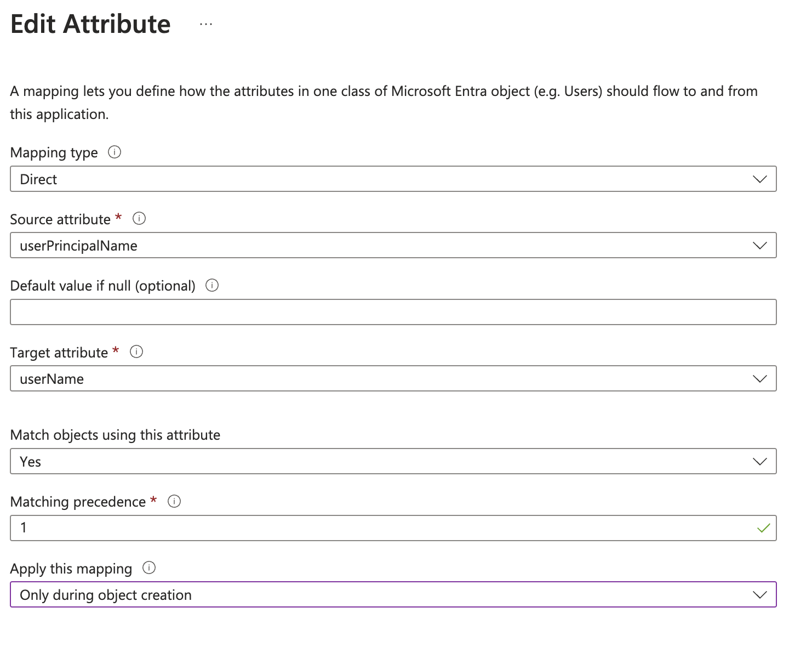Click the chevron arrow of Mapping type
The image size is (812, 647).
click(760, 179)
